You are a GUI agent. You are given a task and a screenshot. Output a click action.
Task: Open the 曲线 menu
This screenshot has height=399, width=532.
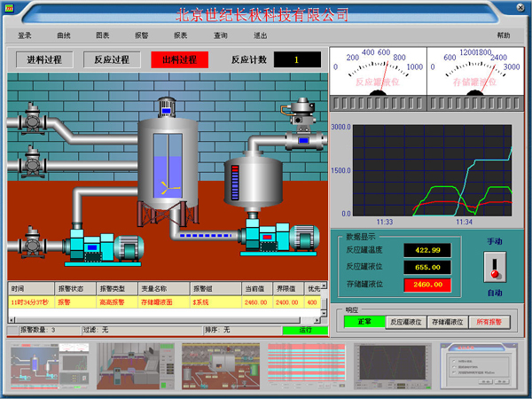coord(64,35)
